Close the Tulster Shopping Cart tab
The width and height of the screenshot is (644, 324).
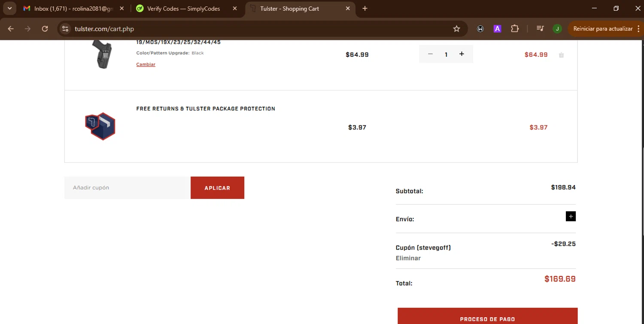coord(348,9)
